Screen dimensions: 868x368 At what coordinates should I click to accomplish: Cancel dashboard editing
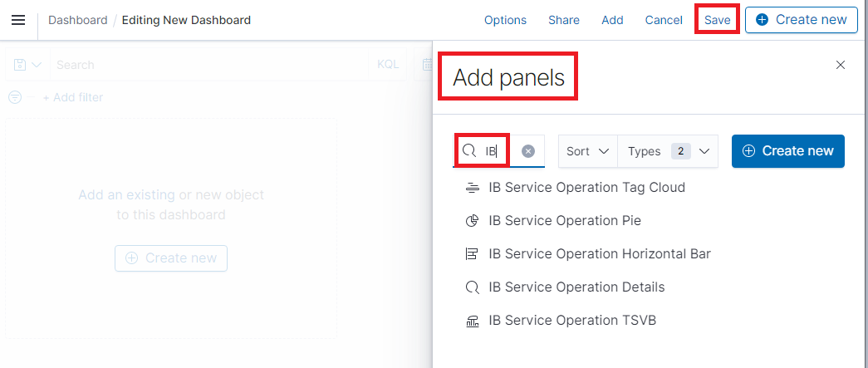pyautogui.click(x=664, y=20)
